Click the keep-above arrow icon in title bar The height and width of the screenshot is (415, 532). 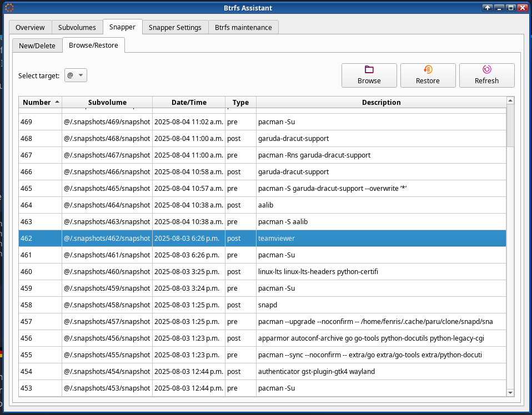point(488,8)
